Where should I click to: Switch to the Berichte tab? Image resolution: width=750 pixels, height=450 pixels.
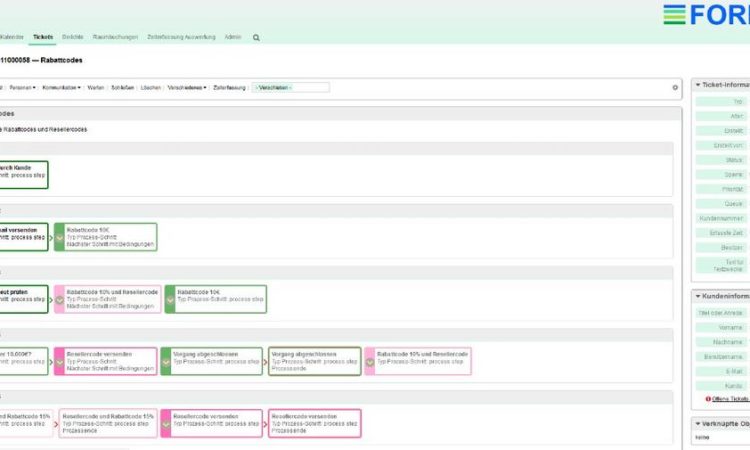tap(72, 37)
